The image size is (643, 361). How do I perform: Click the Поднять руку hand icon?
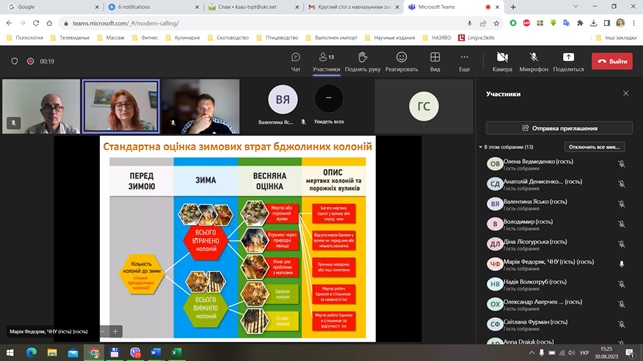(363, 57)
